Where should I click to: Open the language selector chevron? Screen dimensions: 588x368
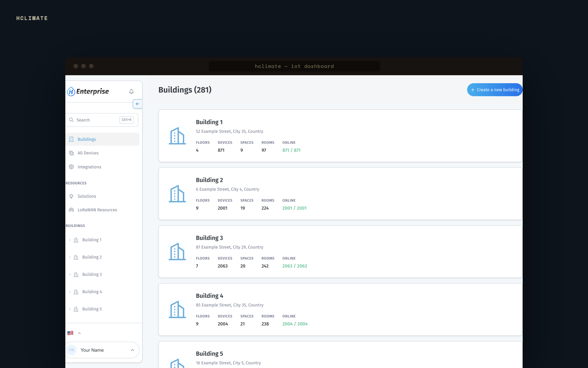(79, 333)
